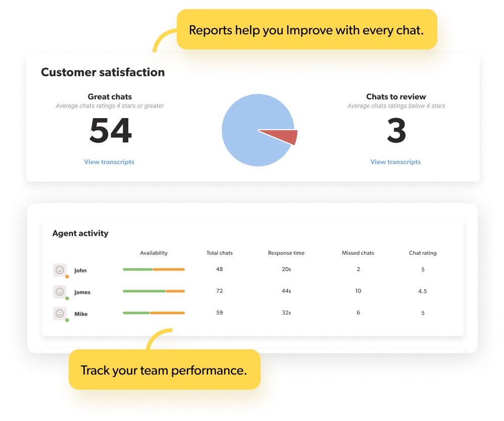Sort by the Response time column header
The width and height of the screenshot is (504, 421).
(x=286, y=253)
